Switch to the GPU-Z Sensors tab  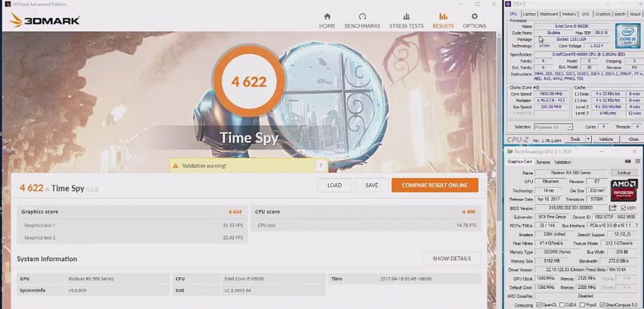[x=543, y=163]
